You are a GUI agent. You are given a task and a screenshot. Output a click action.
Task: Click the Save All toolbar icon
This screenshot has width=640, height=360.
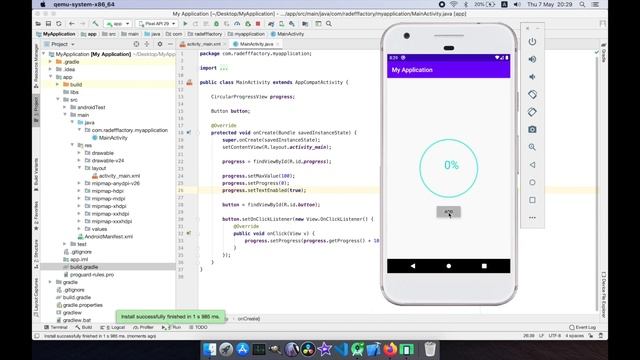[48, 24]
